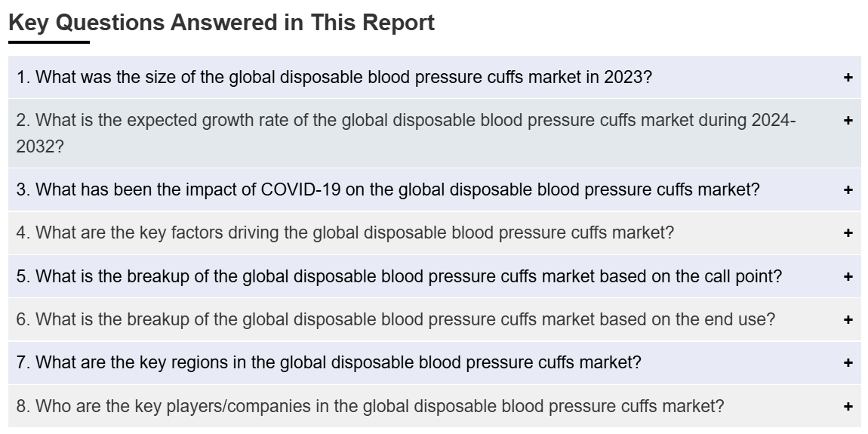Open question 8 about key players/companies
868x434 pixels.
click(370, 406)
